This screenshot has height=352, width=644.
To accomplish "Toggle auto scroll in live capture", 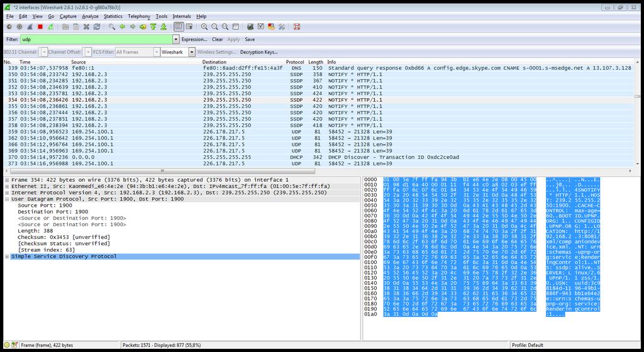I will coord(189,26).
